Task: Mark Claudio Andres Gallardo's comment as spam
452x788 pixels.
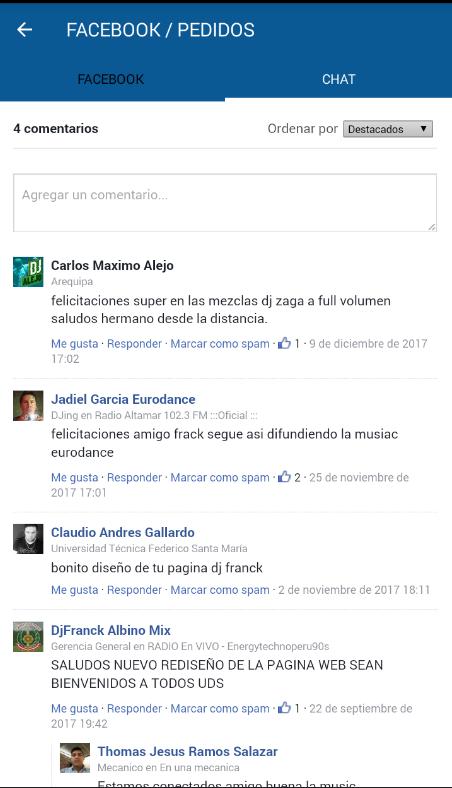Action: pos(220,590)
